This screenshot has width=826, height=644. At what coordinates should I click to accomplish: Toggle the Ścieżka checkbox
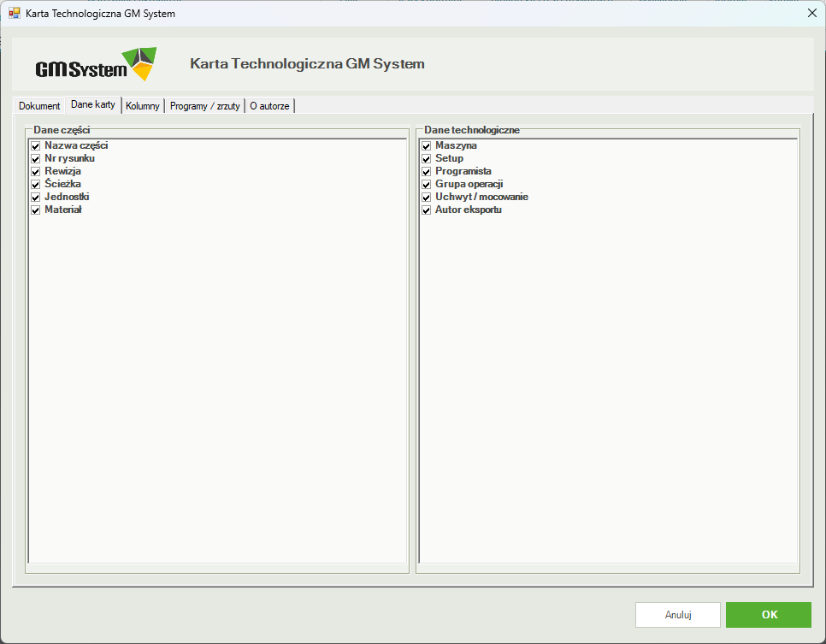(36, 185)
